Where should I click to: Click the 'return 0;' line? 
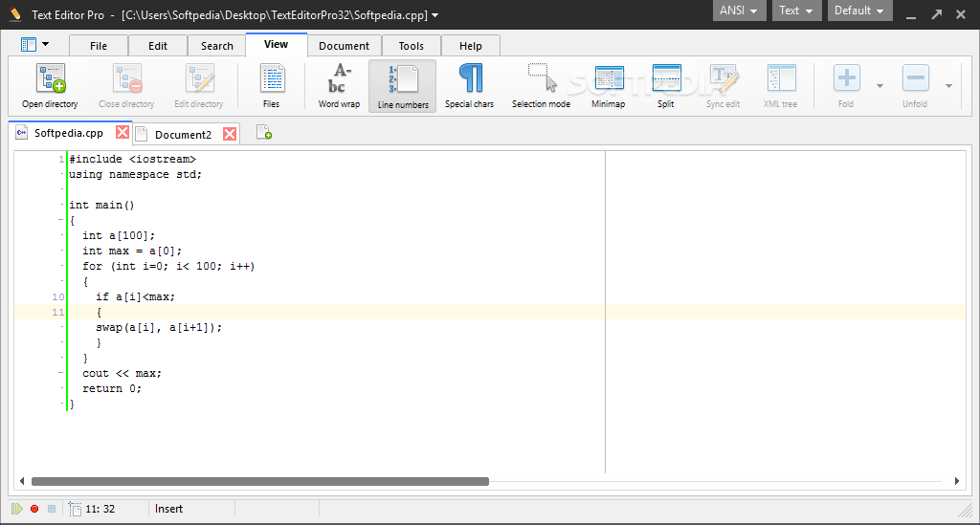(112, 388)
